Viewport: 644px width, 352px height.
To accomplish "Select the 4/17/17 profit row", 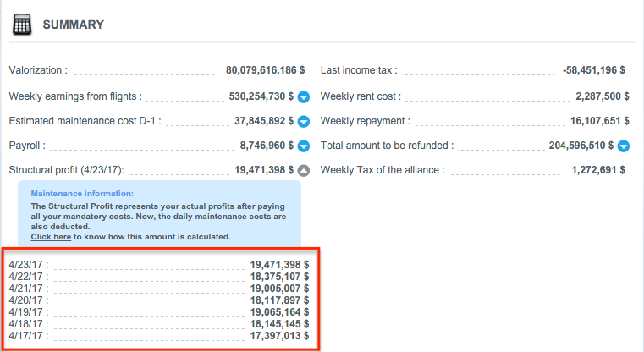I will pyautogui.click(x=159, y=336).
